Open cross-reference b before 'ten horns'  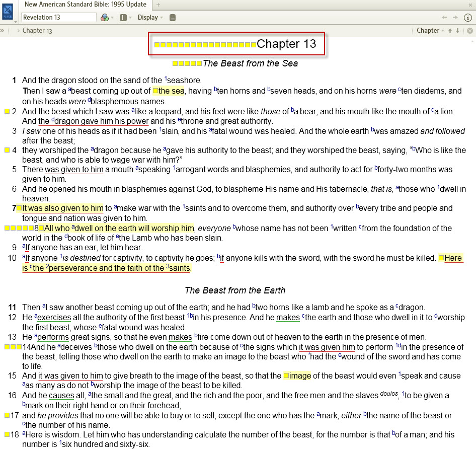tap(215, 89)
